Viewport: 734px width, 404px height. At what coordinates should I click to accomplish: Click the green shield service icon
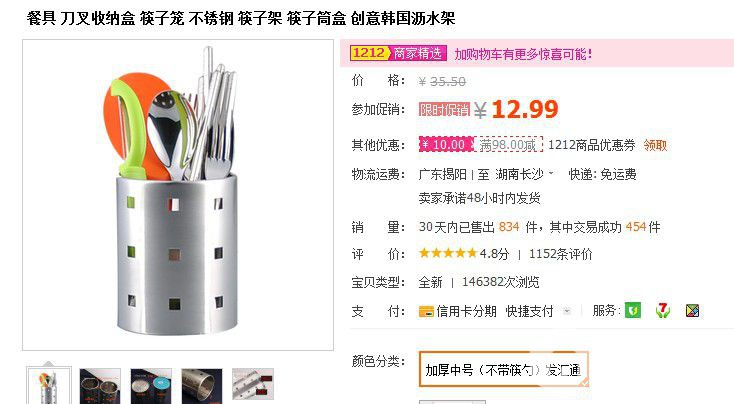click(632, 310)
